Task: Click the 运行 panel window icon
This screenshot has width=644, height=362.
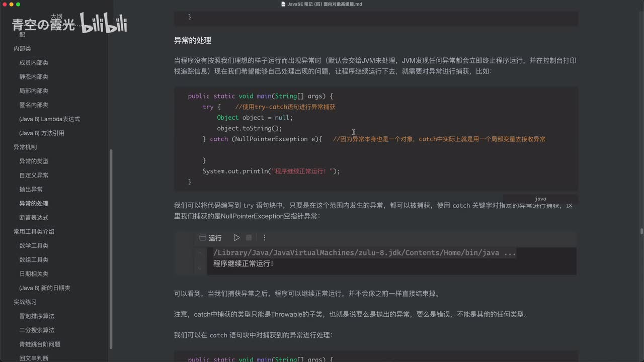Action: tap(203, 238)
